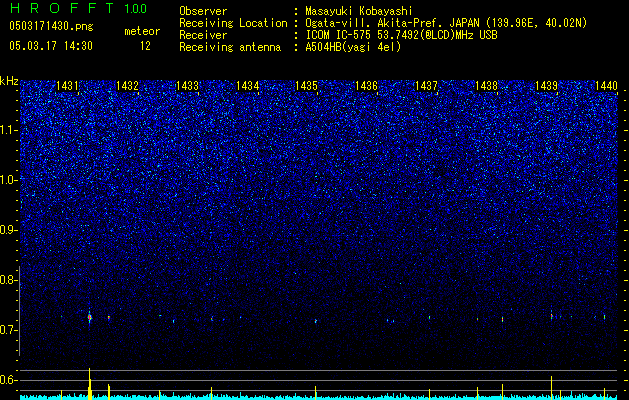
Task: Click the meteor count value 12
Action: pos(145,46)
